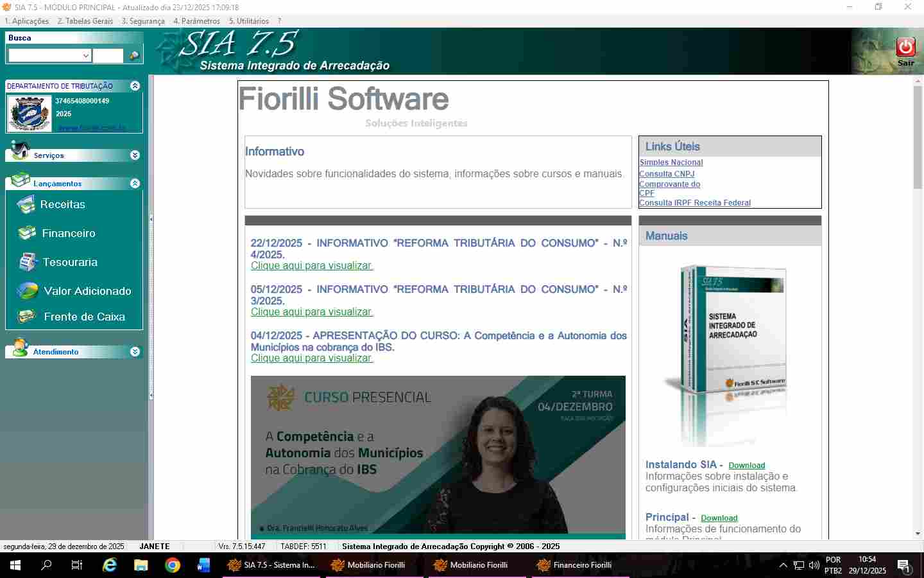Image resolution: width=924 pixels, height=578 pixels.
Task: Open the Financeiro module icon
Action: [x=27, y=233]
